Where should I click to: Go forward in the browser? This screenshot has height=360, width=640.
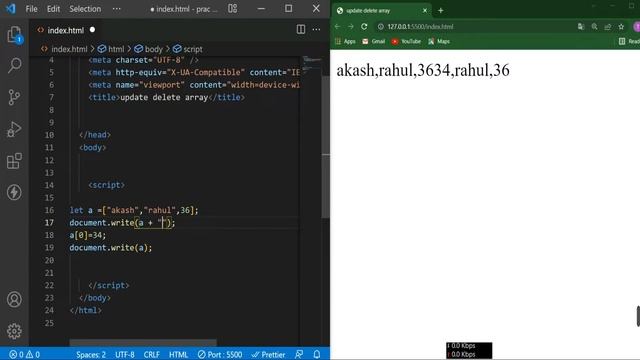351,27
